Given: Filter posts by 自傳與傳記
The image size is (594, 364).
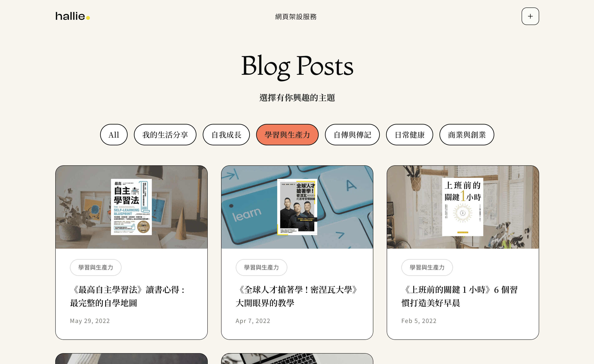Looking at the screenshot, I should coord(352,135).
